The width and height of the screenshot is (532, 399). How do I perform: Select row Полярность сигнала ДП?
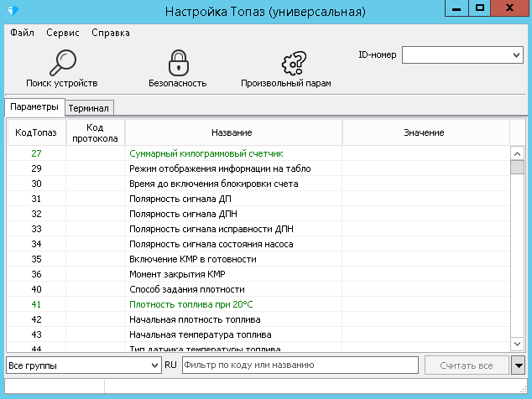point(258,199)
